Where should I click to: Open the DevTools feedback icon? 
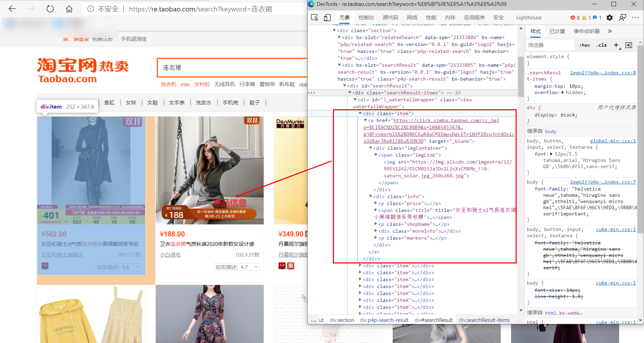point(623,18)
